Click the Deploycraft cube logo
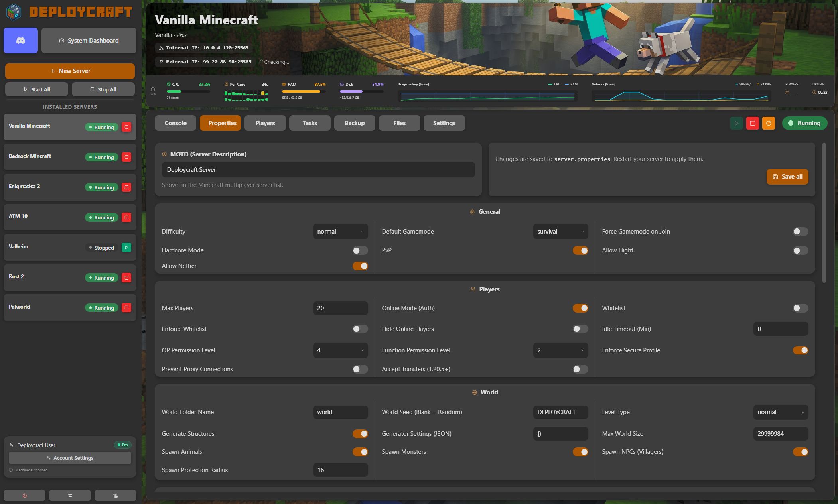Image resolution: width=838 pixels, height=504 pixels. (x=14, y=12)
